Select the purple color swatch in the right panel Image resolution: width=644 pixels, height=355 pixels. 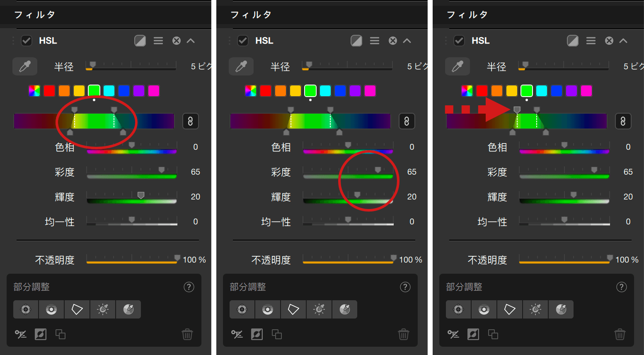tap(571, 91)
